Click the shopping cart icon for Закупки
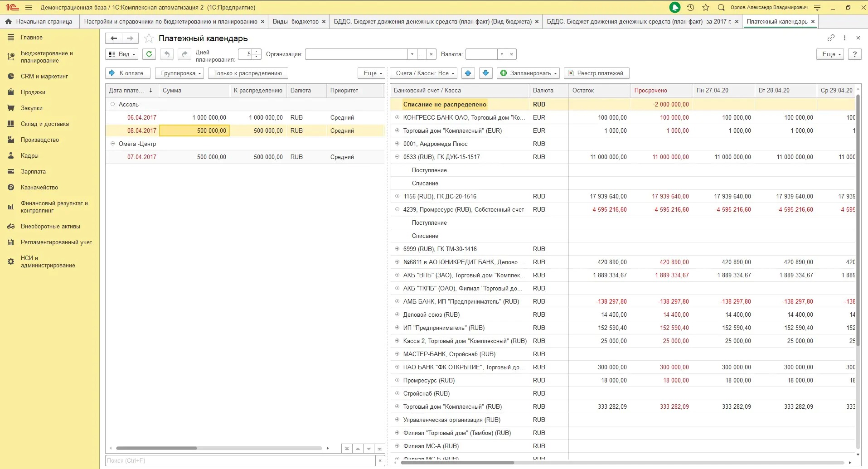This screenshot has height=469, width=868. tap(11, 108)
